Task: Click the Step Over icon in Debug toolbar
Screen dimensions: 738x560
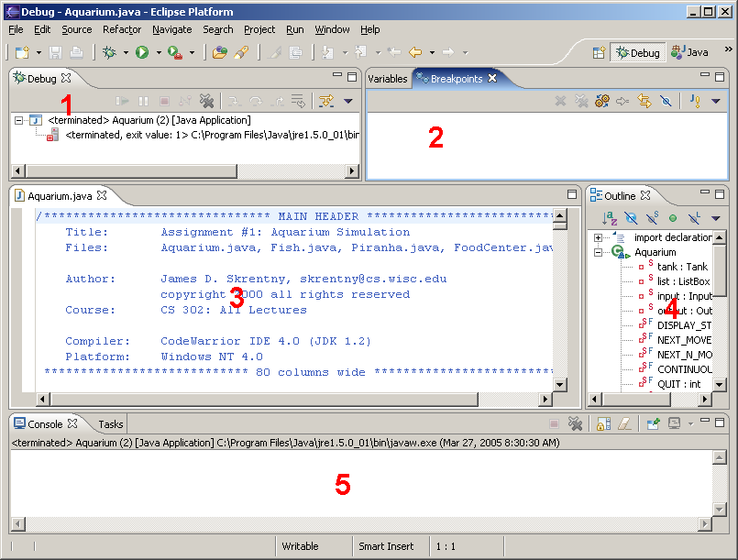Action: pyautogui.click(x=256, y=101)
